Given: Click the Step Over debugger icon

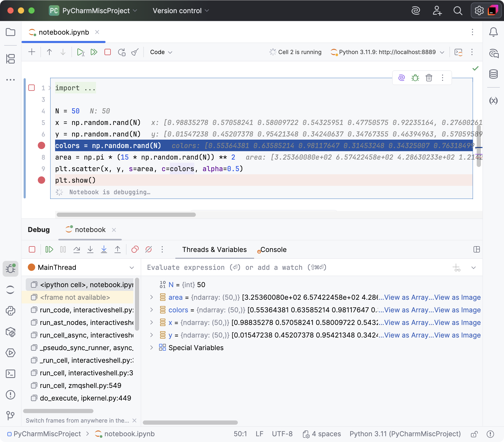Looking at the screenshot, I should click(x=77, y=249).
